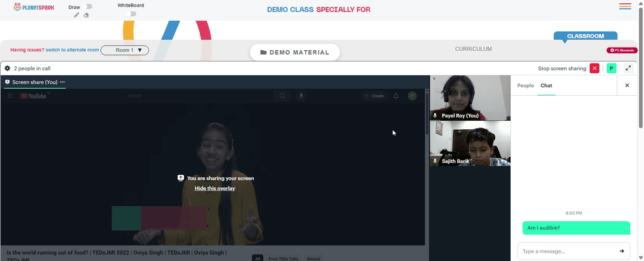Close the chat side panel
The width and height of the screenshot is (644, 261).
pyautogui.click(x=627, y=85)
